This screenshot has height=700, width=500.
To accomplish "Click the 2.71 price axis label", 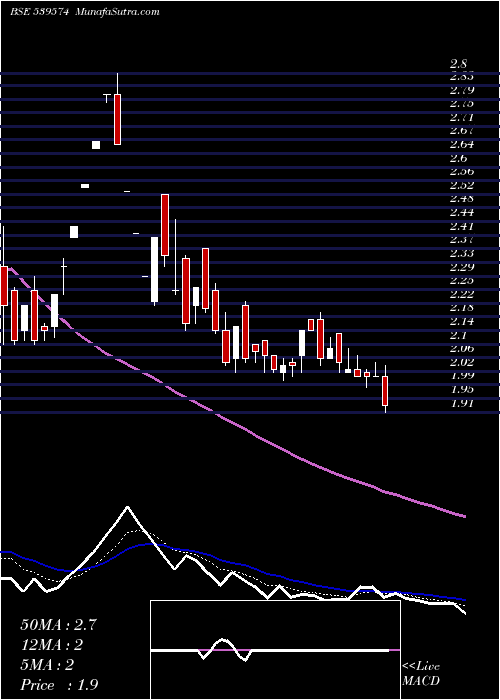I will tap(462, 117).
